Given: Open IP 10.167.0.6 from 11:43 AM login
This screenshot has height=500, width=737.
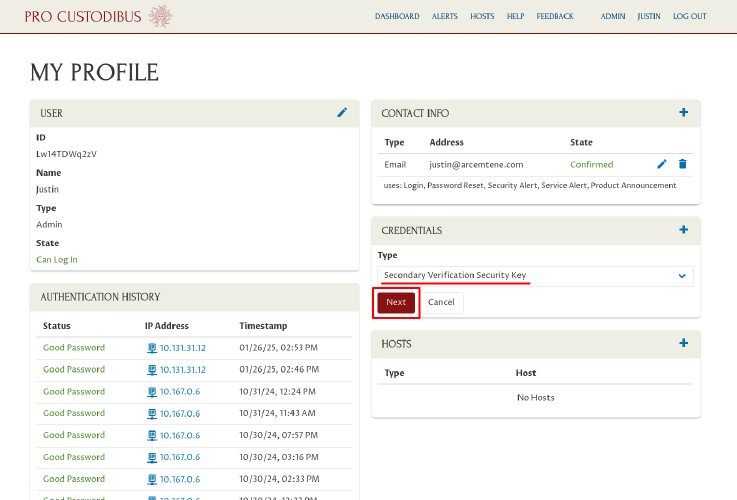Looking at the screenshot, I should 180,414.
